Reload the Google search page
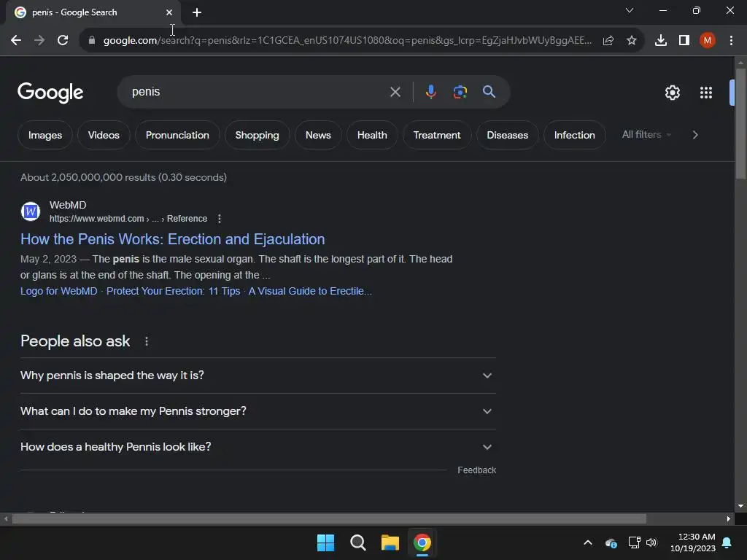This screenshot has width=747, height=560. point(63,41)
